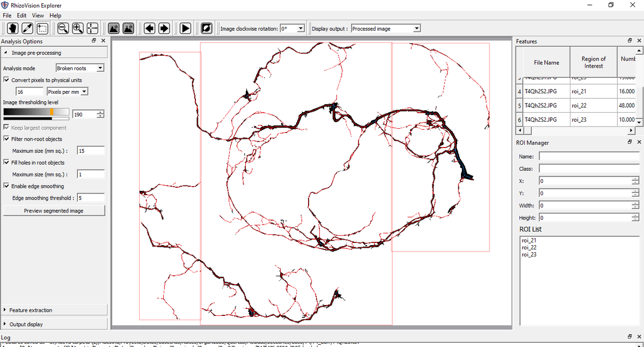Click the ROI Width value field
This screenshot has width=644, height=347.
pos(586,205)
